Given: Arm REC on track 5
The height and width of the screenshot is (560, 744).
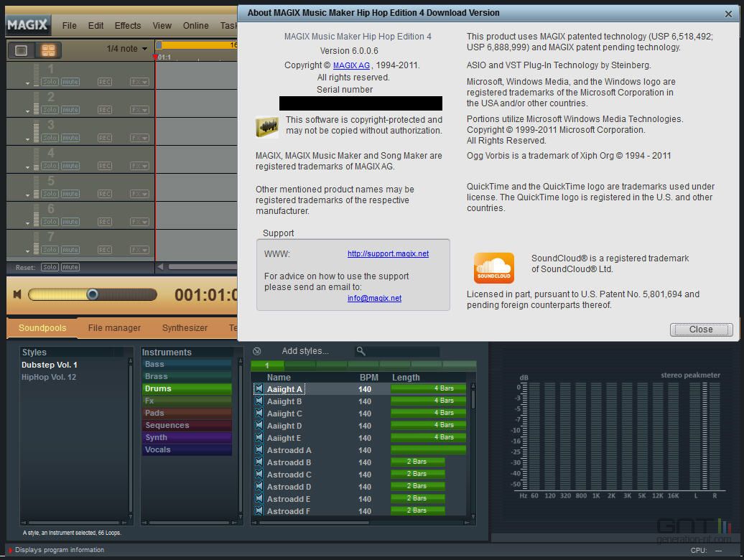Looking at the screenshot, I should pos(105,193).
